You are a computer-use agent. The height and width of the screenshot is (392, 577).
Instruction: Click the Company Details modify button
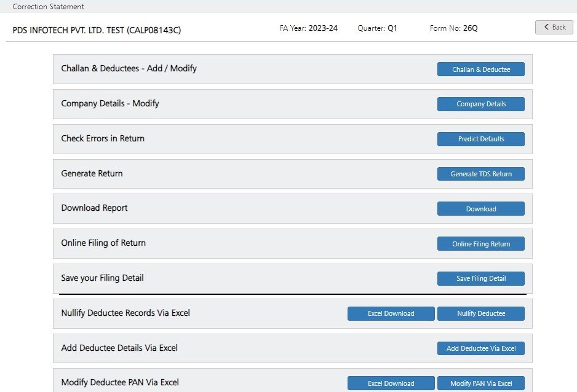480,104
